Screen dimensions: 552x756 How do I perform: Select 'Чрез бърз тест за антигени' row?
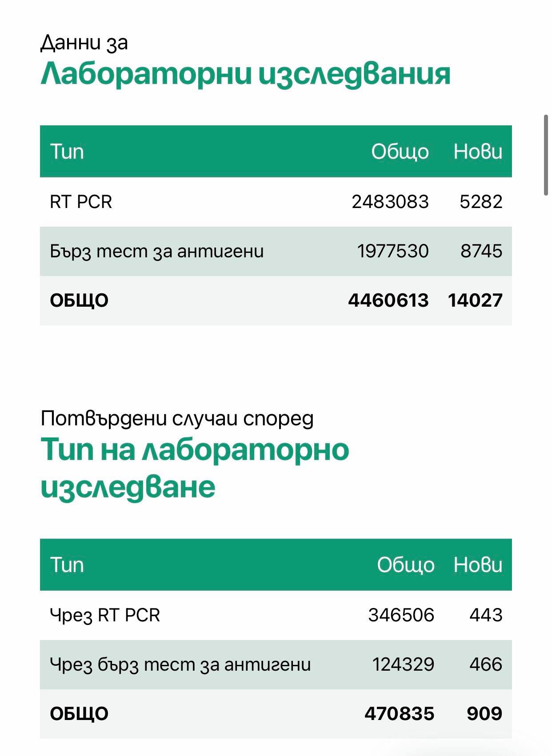[276, 665]
